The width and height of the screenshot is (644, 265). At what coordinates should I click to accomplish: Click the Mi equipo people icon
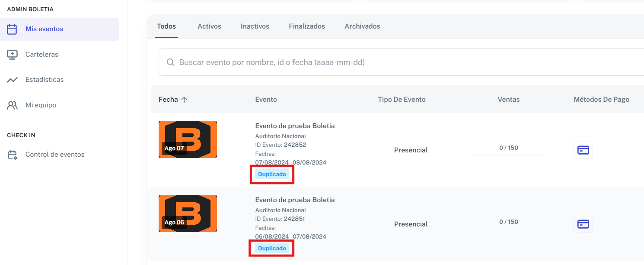click(12, 105)
